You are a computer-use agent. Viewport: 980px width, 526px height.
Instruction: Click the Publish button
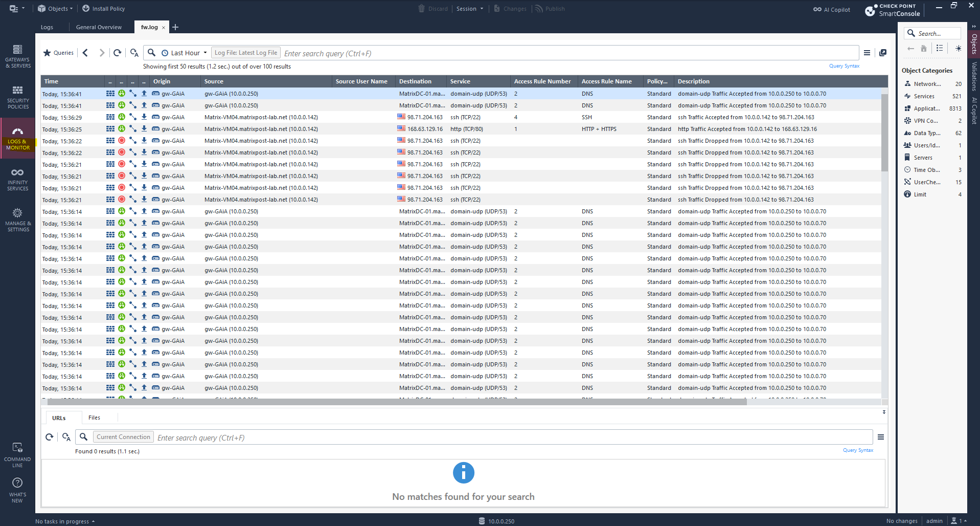point(550,9)
